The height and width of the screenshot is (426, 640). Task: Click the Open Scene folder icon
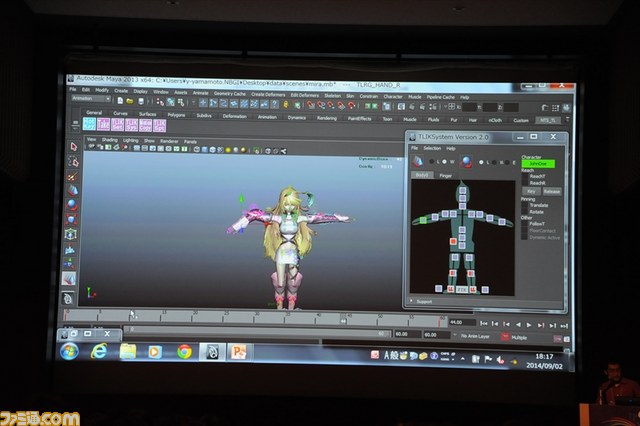tap(130, 101)
